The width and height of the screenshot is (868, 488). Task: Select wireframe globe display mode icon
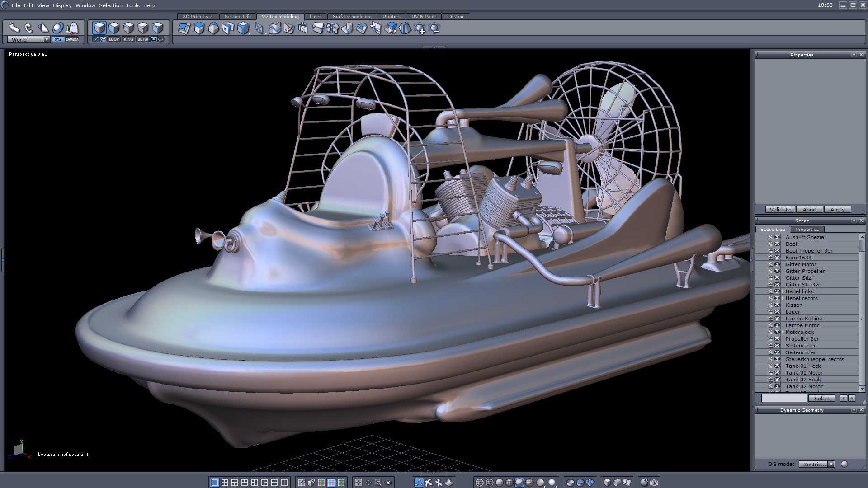point(480,483)
